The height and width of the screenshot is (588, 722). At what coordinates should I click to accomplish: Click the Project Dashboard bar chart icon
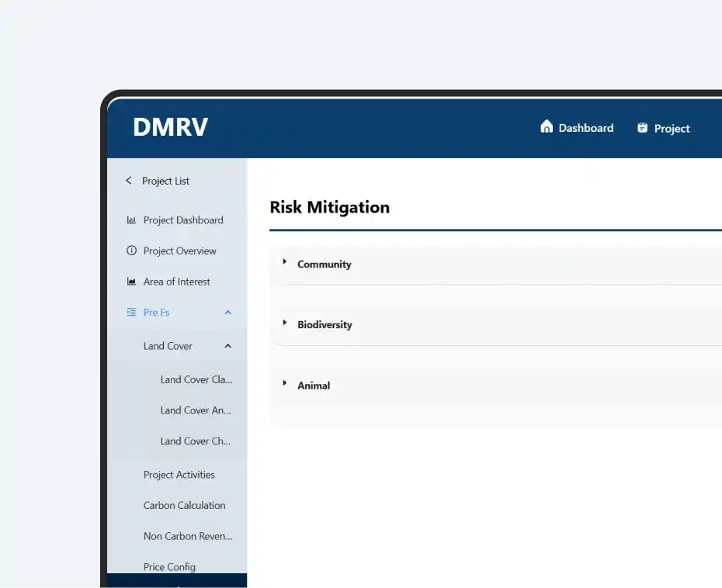(x=131, y=220)
